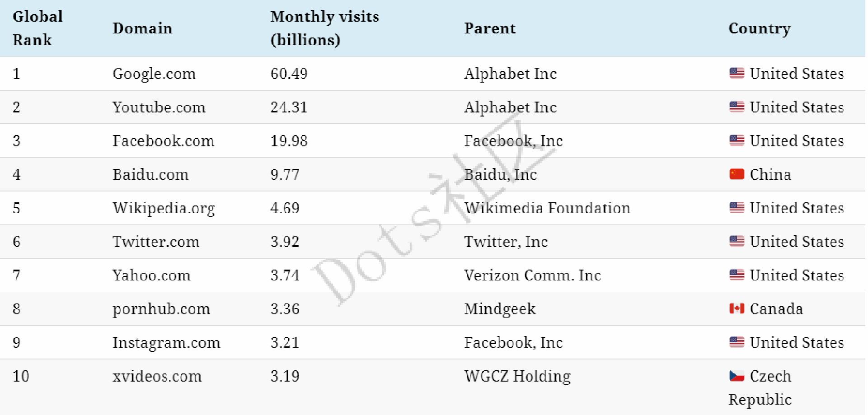The height and width of the screenshot is (415, 868).
Task: Click the US flag in Twitter.com row
Action: point(737,241)
